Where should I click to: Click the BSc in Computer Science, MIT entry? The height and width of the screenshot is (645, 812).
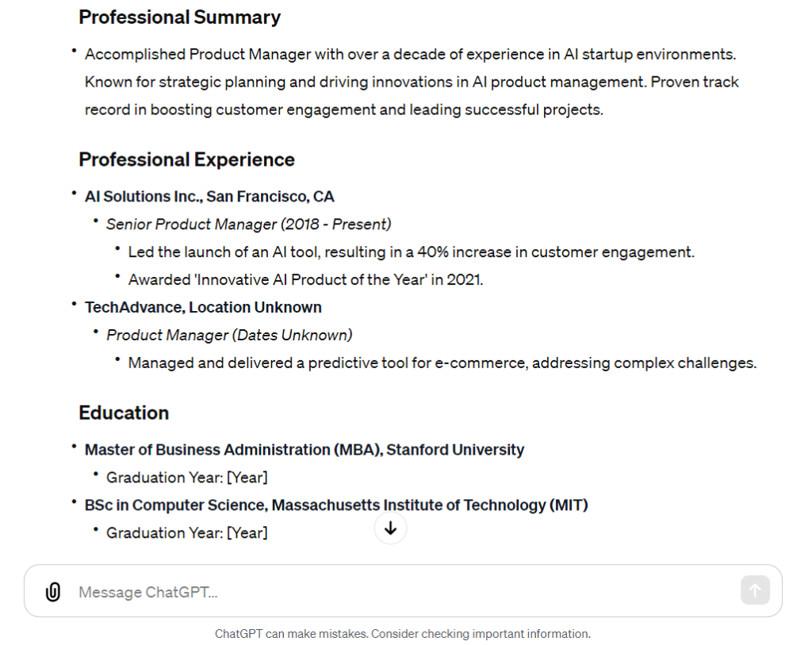pyautogui.click(x=336, y=505)
